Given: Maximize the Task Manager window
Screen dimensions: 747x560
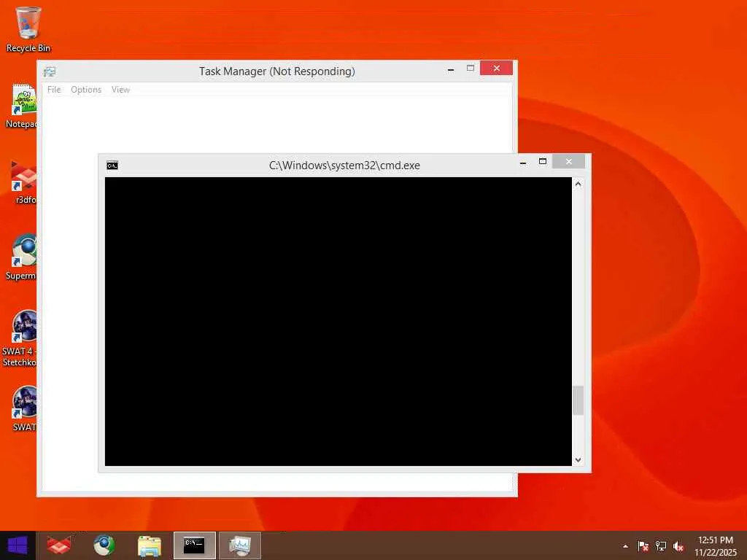Looking at the screenshot, I should 471,69.
